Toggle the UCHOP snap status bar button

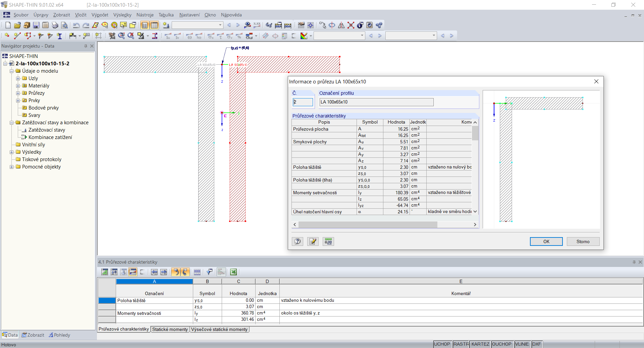pyautogui.click(x=442, y=344)
